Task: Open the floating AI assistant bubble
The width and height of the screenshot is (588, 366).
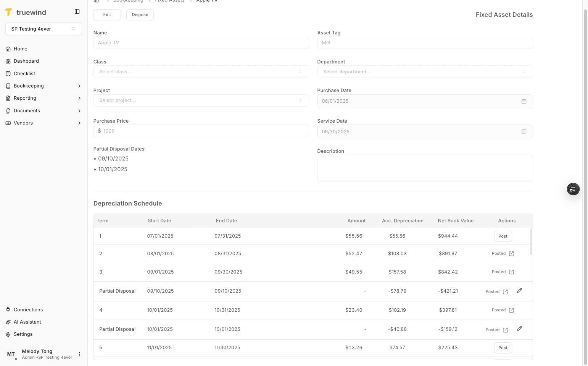Action: [x=573, y=189]
